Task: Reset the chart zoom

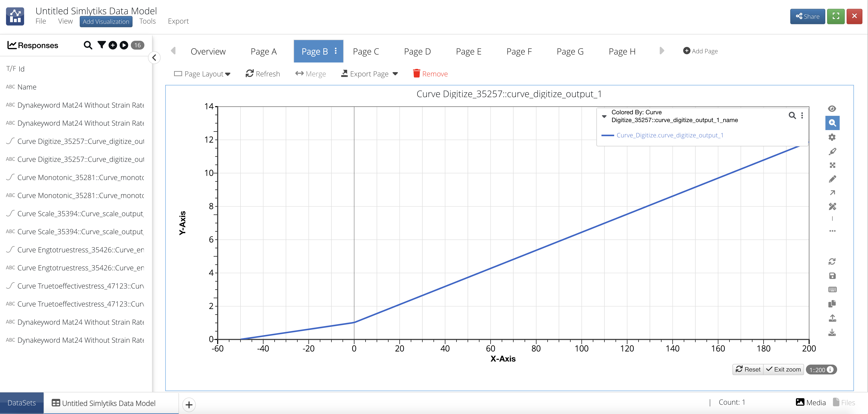Action: [x=748, y=370]
